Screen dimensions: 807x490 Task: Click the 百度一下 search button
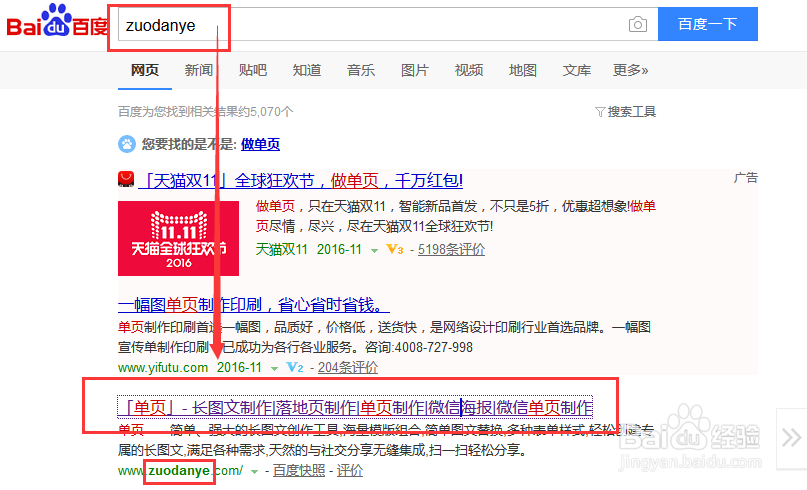[x=708, y=24]
